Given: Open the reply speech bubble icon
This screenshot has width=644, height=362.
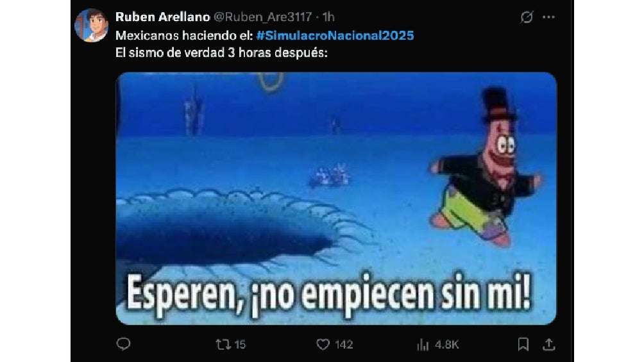Looking at the screenshot, I should point(123,344).
